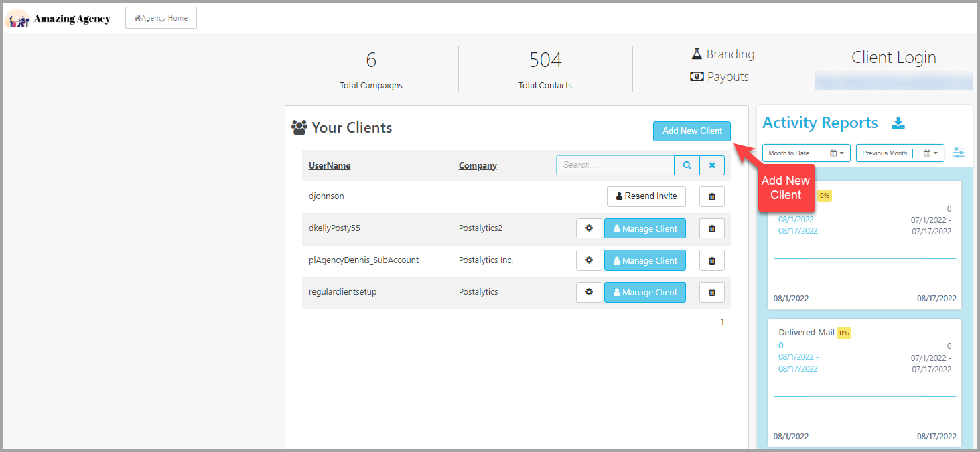This screenshot has width=980, height=452.
Task: Click the Branding flask icon
Action: [x=697, y=54]
